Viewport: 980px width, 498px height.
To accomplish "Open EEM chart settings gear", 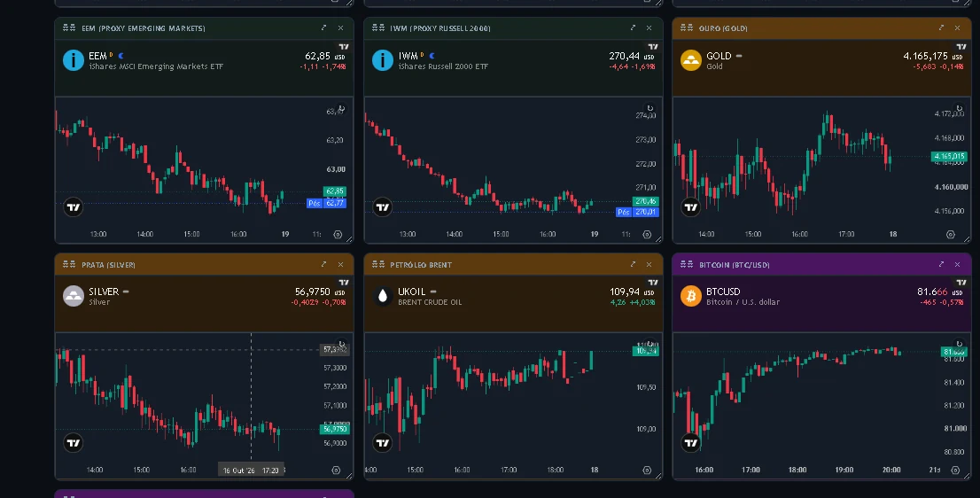I will (338, 234).
